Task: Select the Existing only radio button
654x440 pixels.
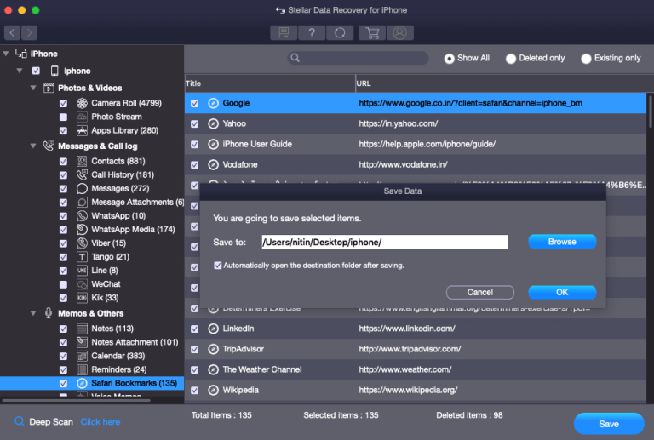Action: tap(586, 59)
